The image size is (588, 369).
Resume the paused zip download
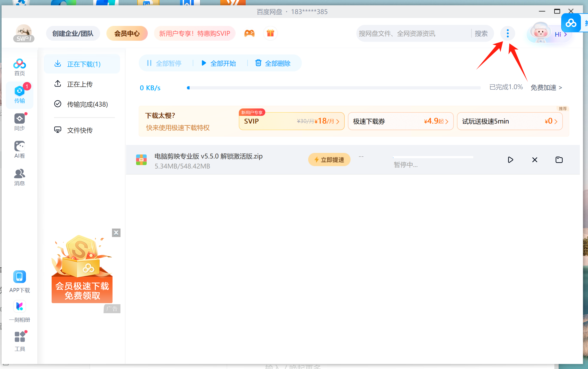tap(510, 160)
